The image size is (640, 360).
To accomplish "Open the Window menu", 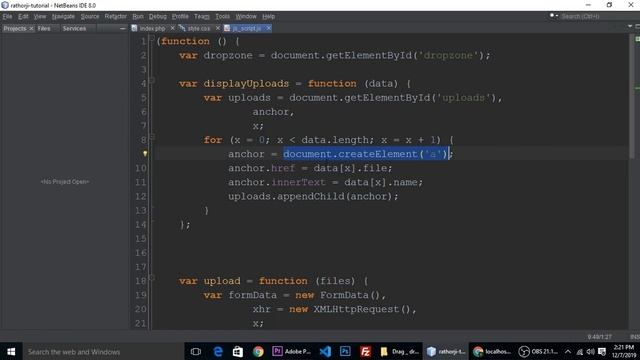I will [246, 16].
